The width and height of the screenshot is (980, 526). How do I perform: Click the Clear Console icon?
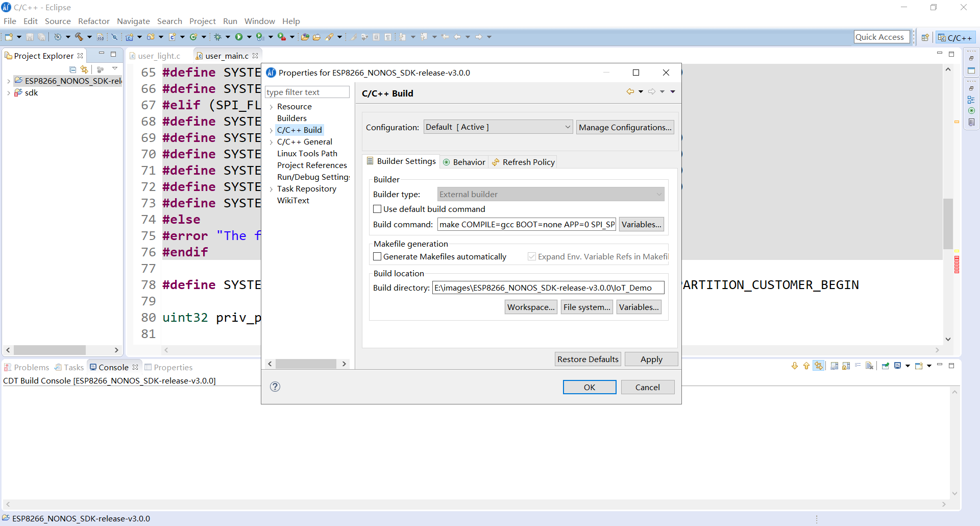tap(870, 366)
